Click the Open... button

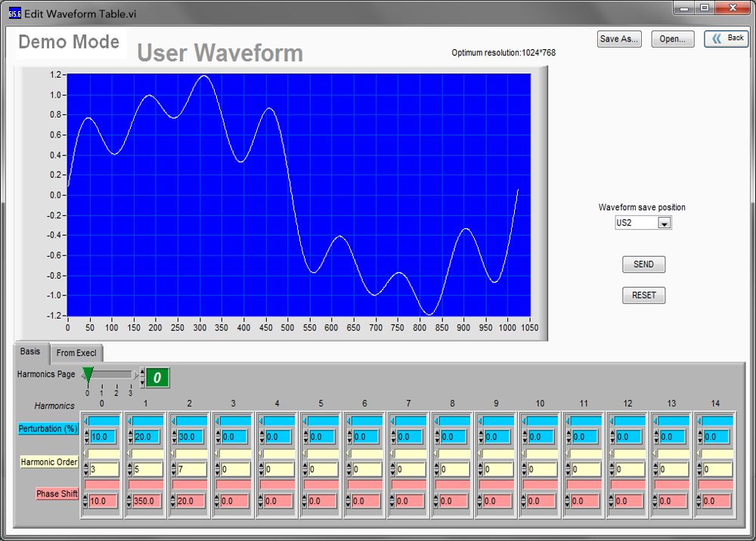(x=673, y=39)
